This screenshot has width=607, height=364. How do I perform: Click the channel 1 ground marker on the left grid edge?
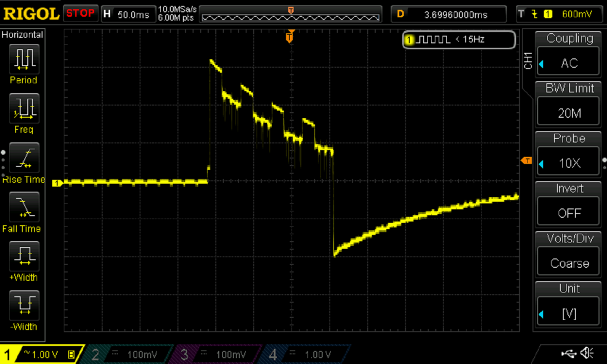57,183
